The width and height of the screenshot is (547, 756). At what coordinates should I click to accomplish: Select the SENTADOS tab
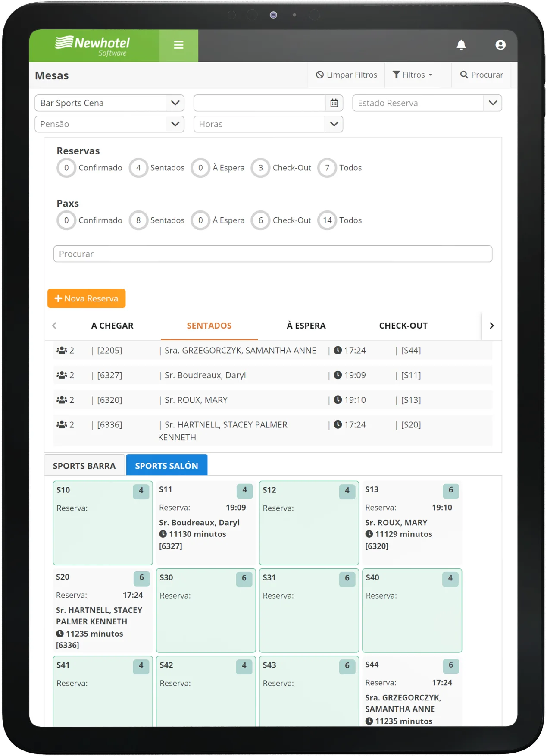tap(209, 326)
